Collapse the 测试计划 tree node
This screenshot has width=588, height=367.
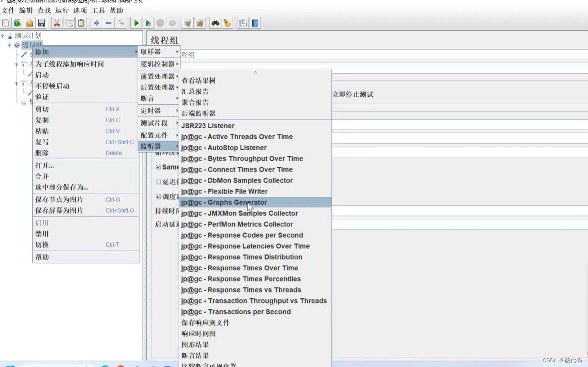pyautogui.click(x=3, y=36)
